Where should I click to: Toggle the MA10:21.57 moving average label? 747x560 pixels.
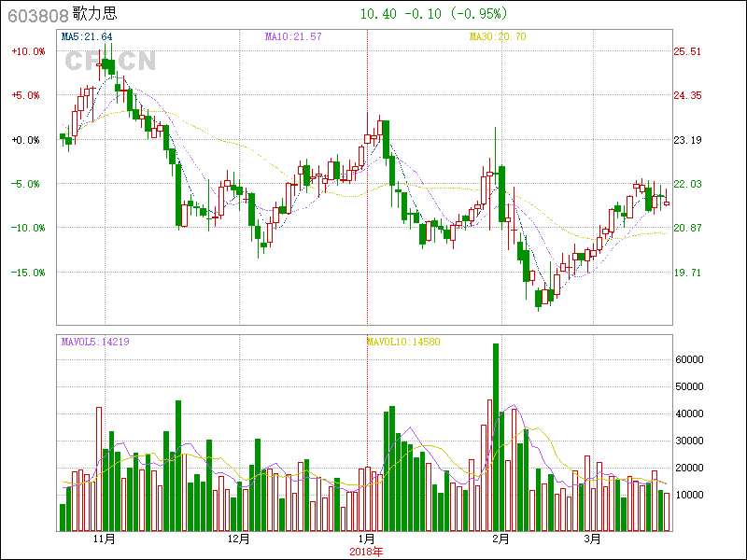pos(293,37)
